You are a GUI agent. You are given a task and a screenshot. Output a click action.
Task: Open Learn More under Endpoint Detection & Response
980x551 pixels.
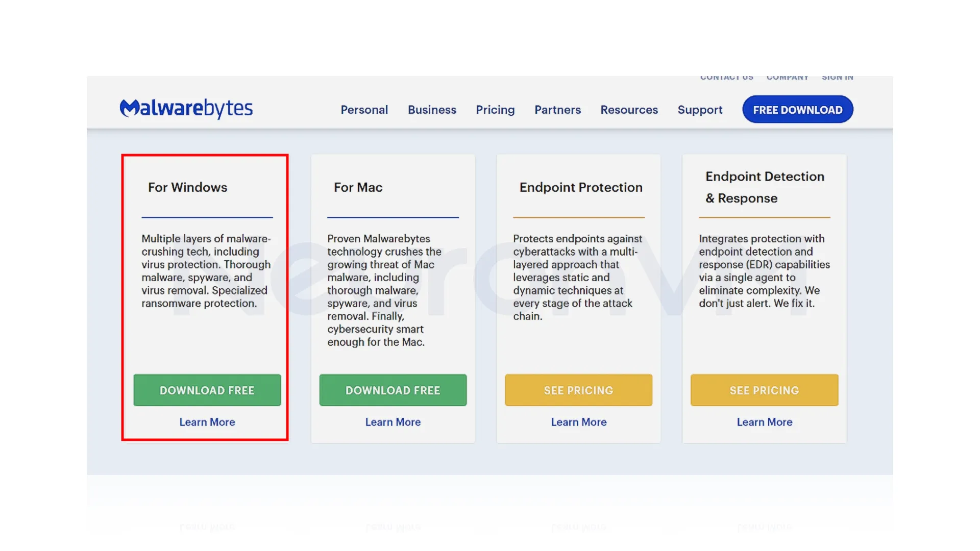click(x=765, y=422)
